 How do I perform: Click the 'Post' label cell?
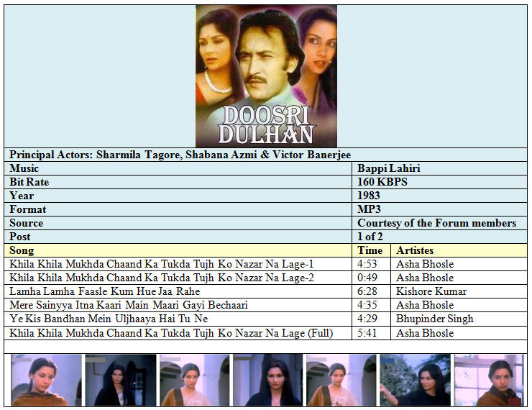tap(178, 237)
